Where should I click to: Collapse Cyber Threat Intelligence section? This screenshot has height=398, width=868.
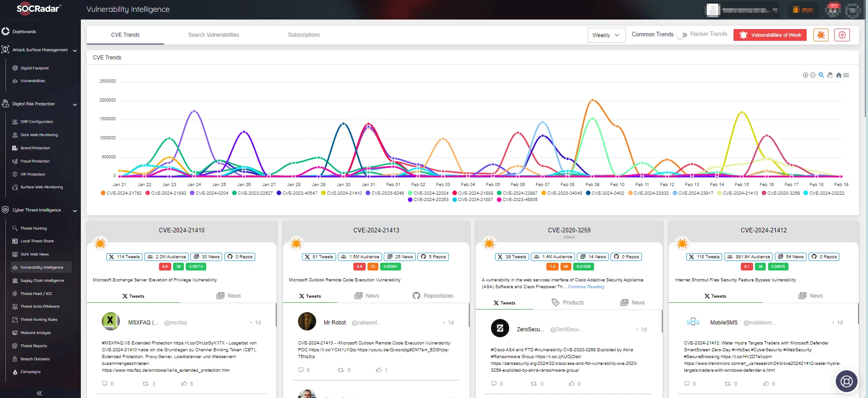coord(75,211)
